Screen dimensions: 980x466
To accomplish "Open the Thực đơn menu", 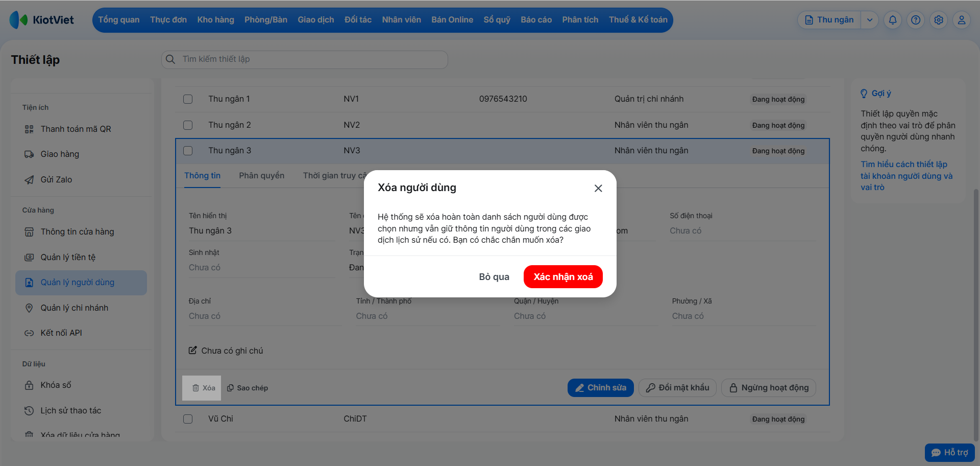I will coord(168,20).
